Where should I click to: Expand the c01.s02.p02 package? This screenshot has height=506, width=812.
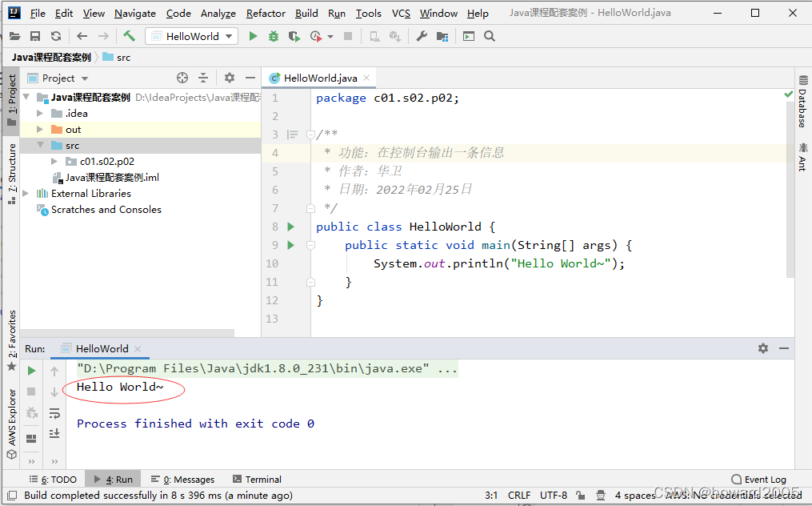54,161
